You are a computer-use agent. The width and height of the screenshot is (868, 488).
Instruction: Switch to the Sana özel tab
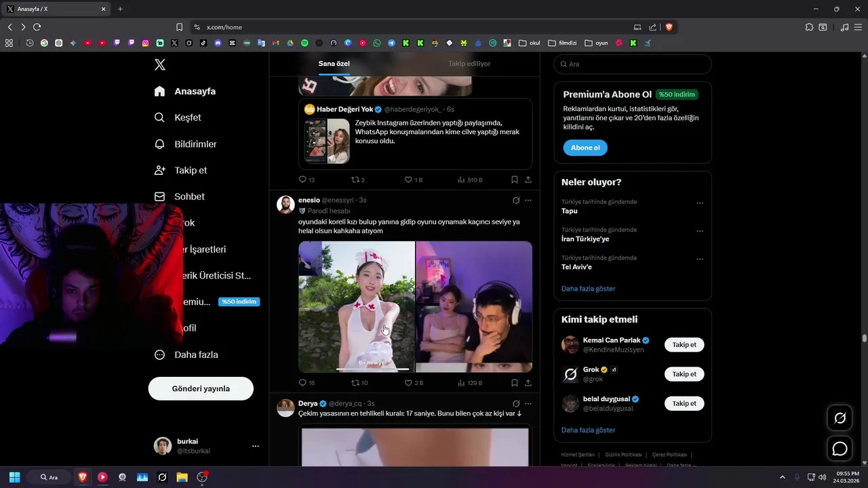tap(334, 64)
